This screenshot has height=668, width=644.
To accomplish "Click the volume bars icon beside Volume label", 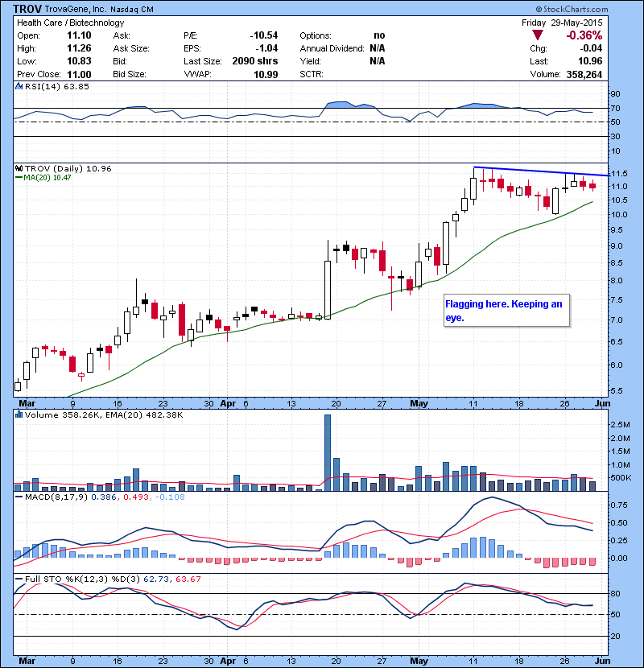I will pyautogui.click(x=19, y=414).
